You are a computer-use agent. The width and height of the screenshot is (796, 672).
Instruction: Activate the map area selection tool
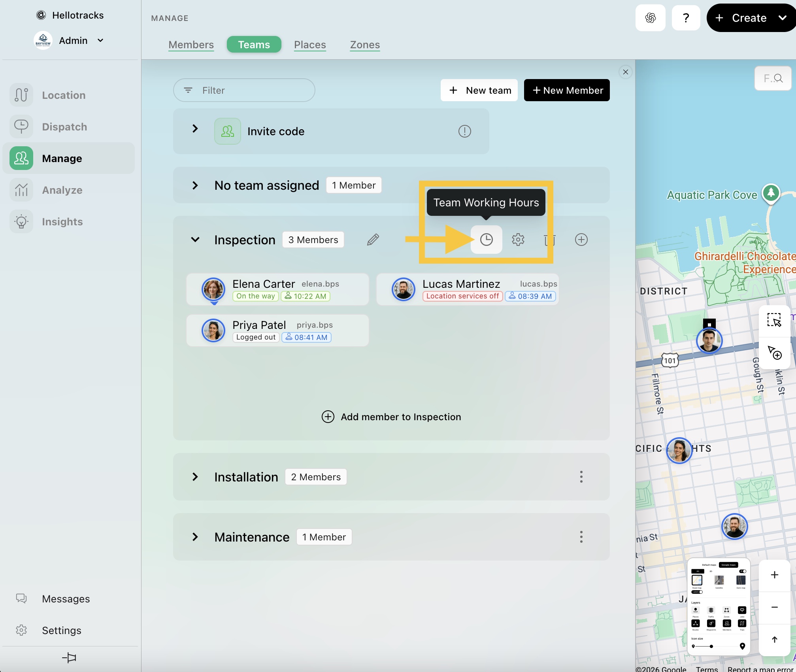point(774,320)
